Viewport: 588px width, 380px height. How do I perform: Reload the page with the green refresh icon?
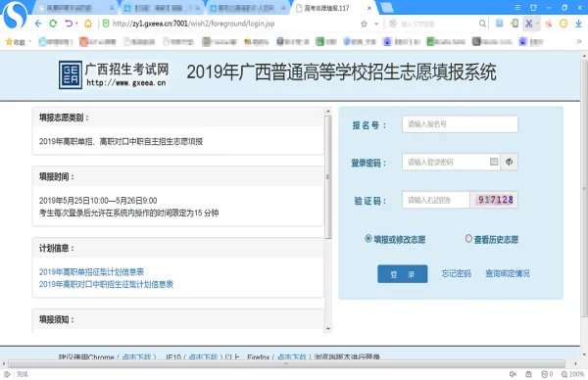coord(53,24)
